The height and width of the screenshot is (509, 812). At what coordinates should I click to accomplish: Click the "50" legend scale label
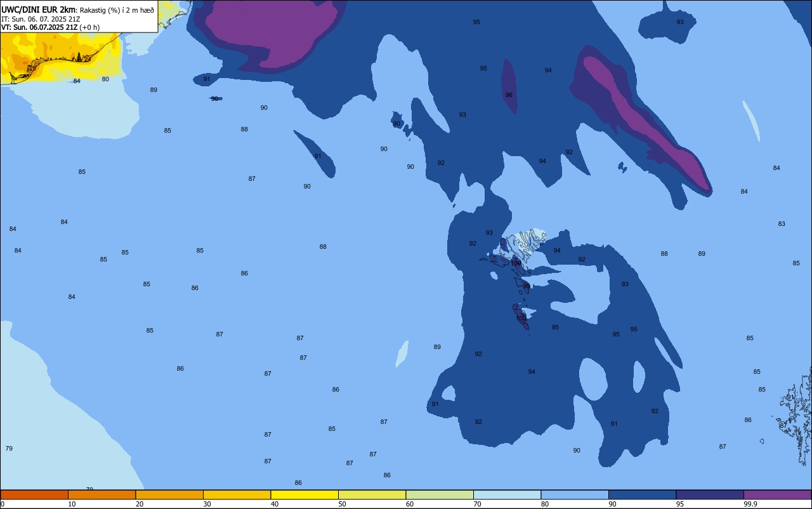point(343,504)
